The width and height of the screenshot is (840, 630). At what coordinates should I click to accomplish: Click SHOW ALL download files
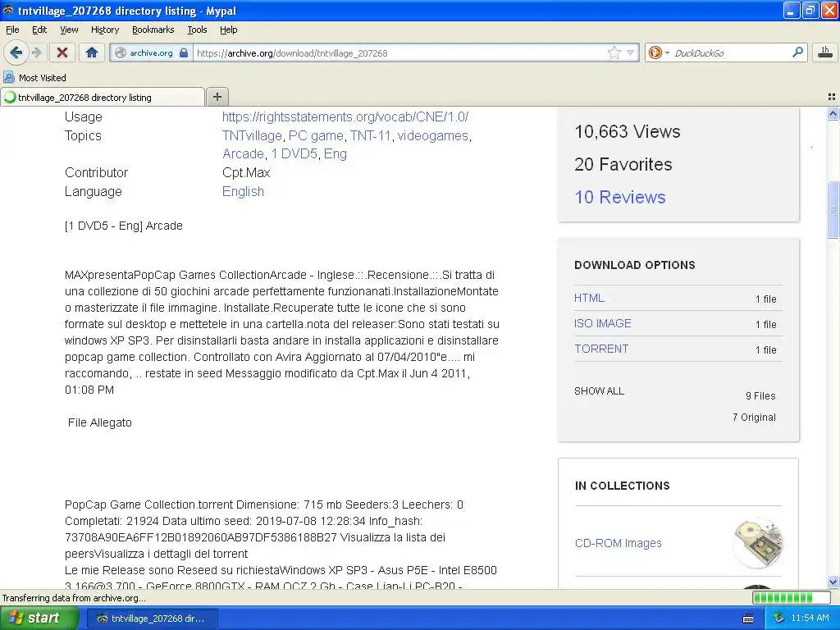[x=599, y=391]
